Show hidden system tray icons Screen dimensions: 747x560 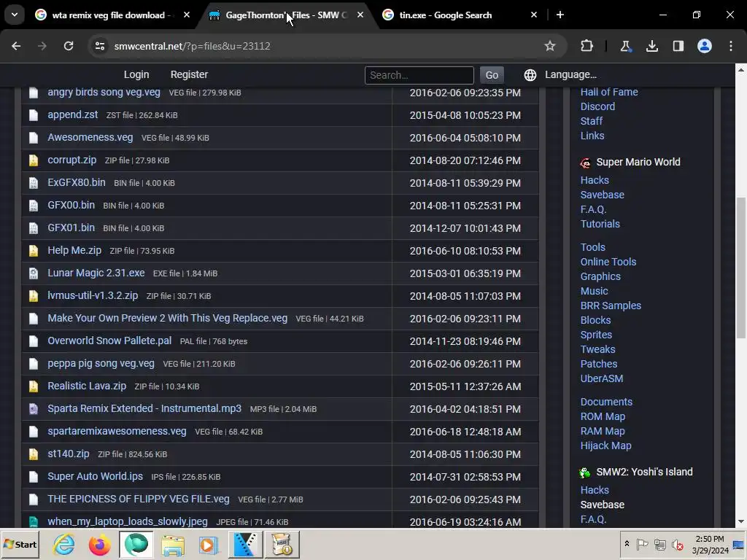pos(627,544)
